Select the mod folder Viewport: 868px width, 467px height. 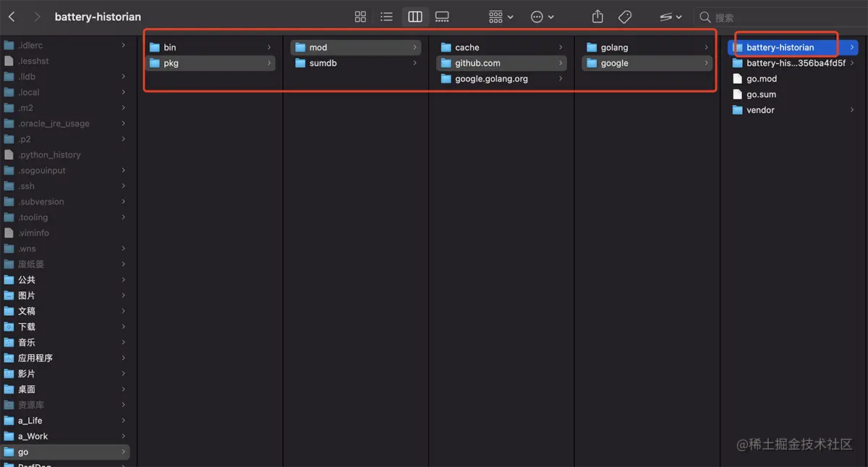(356, 48)
